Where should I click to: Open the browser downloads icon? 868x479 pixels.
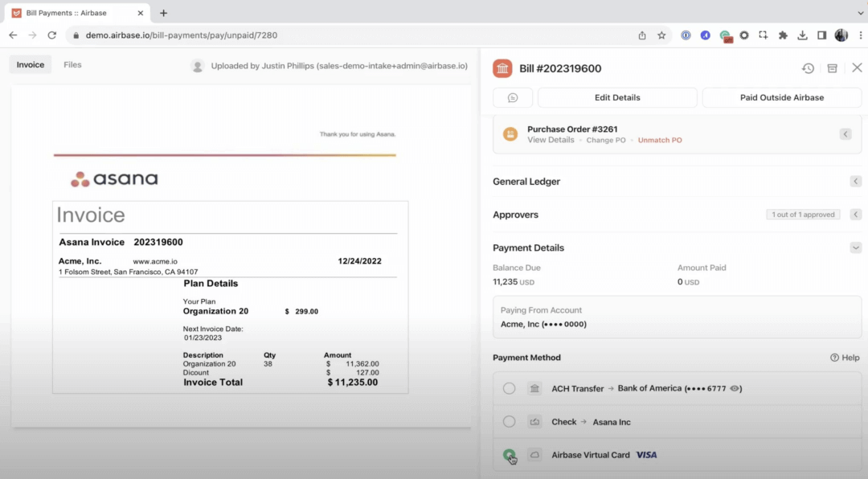[x=802, y=35]
